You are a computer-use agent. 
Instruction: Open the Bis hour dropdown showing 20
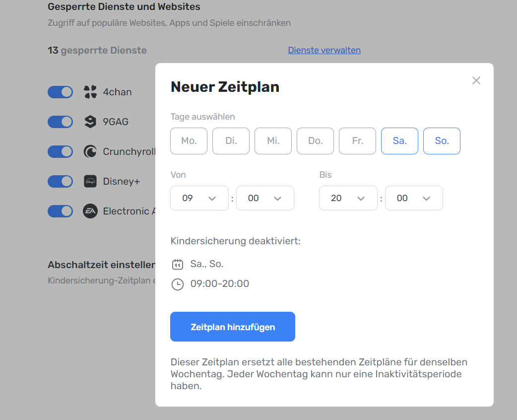[x=348, y=198]
